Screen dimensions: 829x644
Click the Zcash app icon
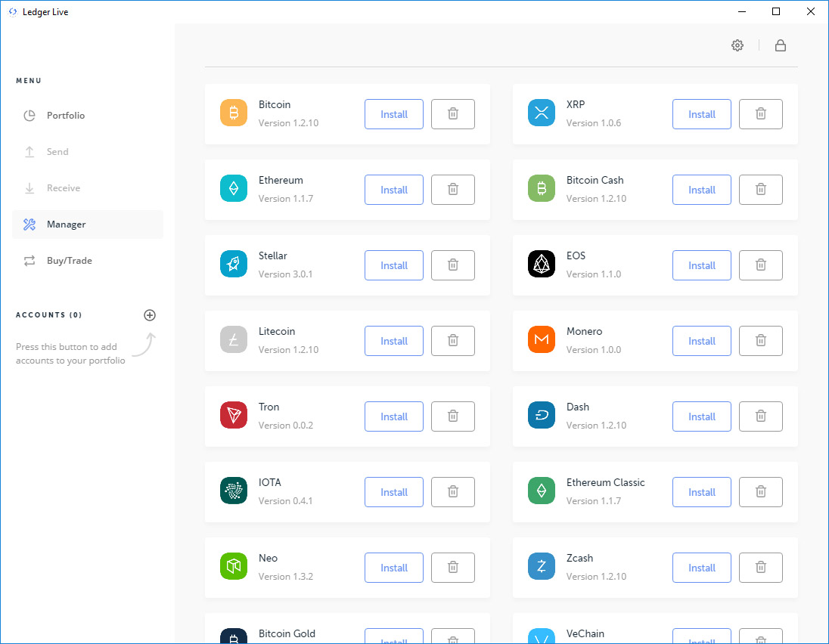(542, 566)
